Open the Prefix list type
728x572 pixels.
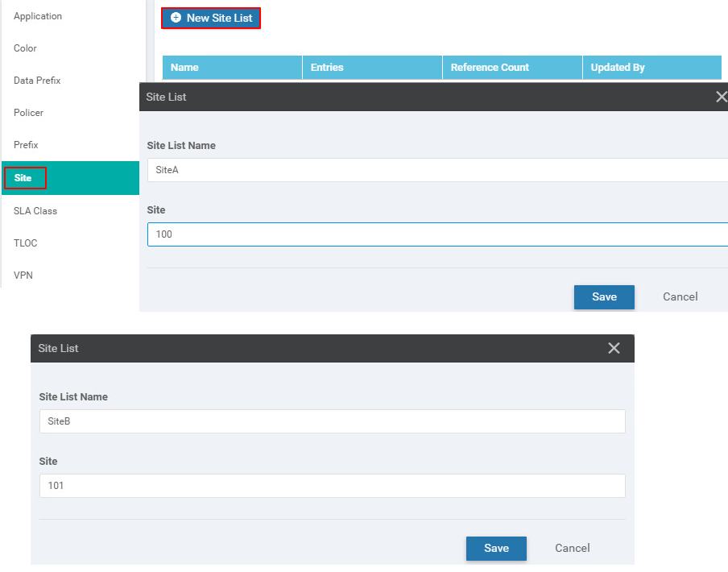[26, 145]
